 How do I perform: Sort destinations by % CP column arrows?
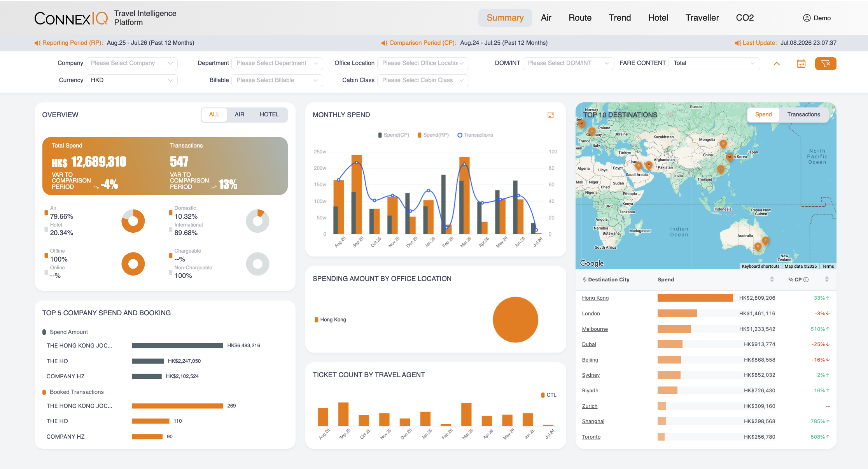(x=827, y=279)
